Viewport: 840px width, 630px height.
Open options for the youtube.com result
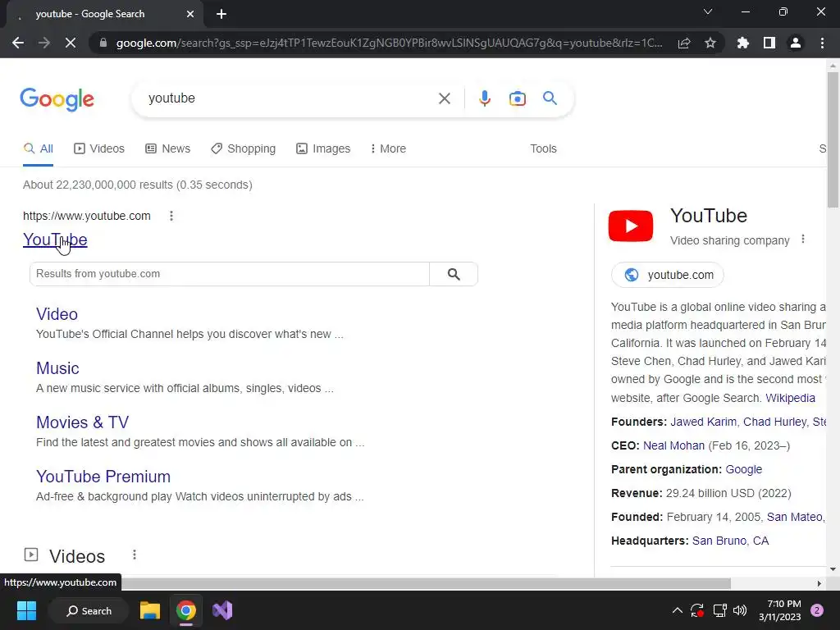click(x=171, y=216)
